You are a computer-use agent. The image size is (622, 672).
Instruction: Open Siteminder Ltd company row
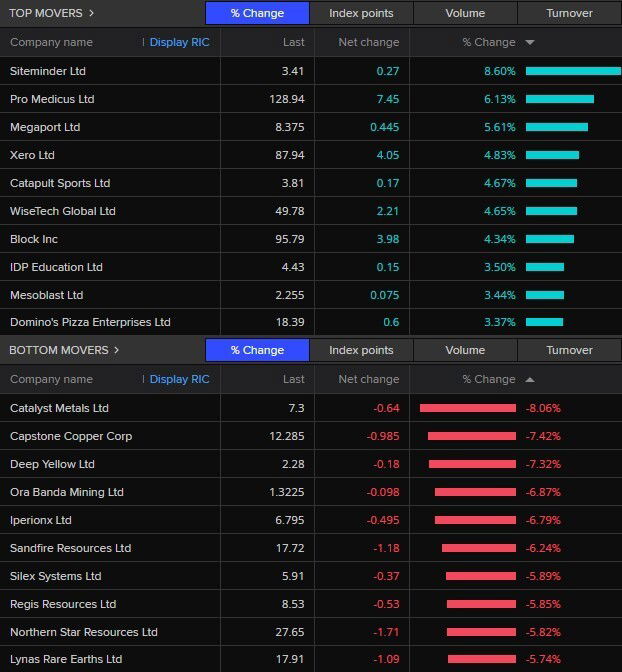pos(48,71)
